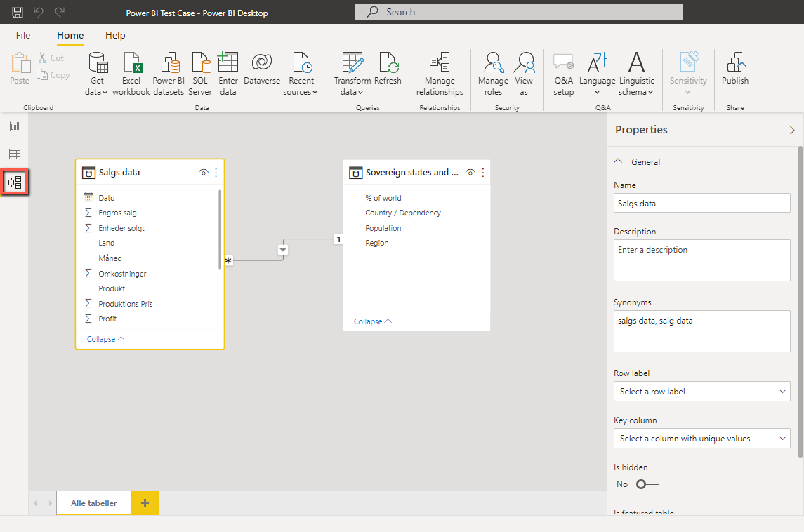Open the Recent sources list

point(301,74)
